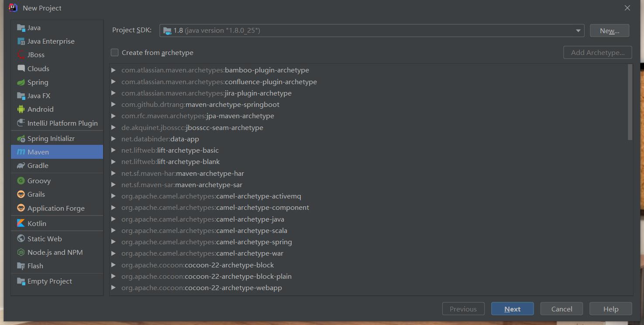Click the Application Forge icon
Viewport: 644px width, 325px height.
click(x=21, y=208)
